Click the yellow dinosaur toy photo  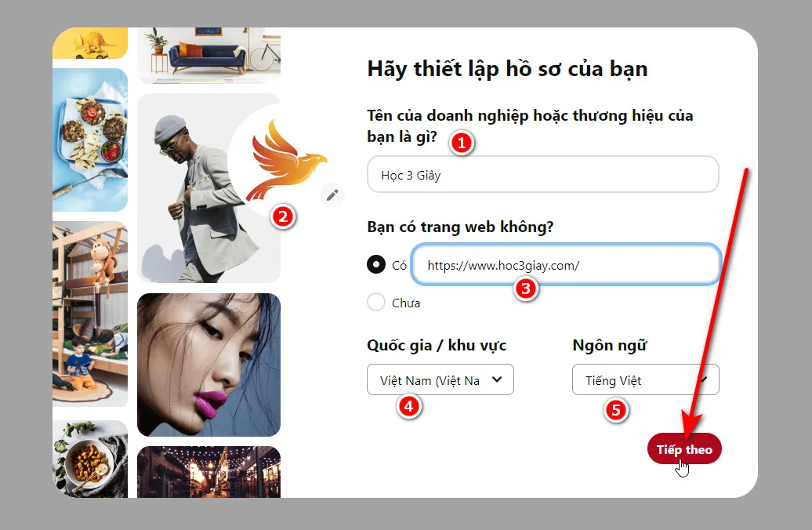coord(90,43)
